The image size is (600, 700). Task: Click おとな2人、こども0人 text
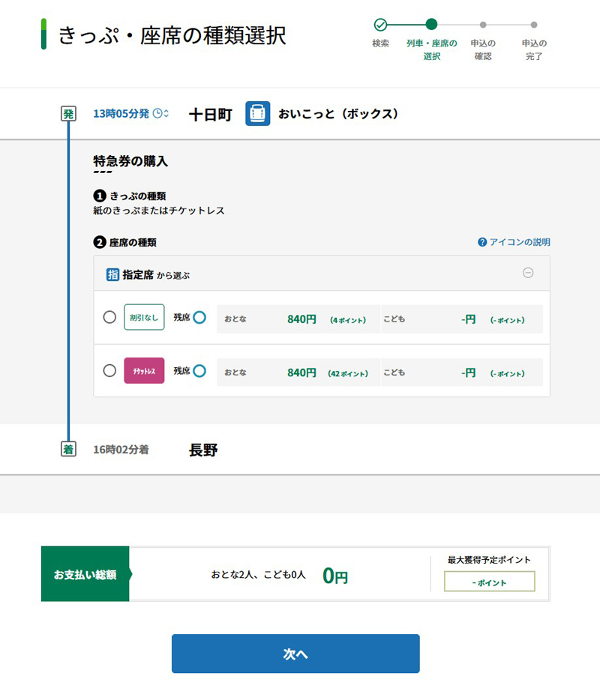click(258, 575)
